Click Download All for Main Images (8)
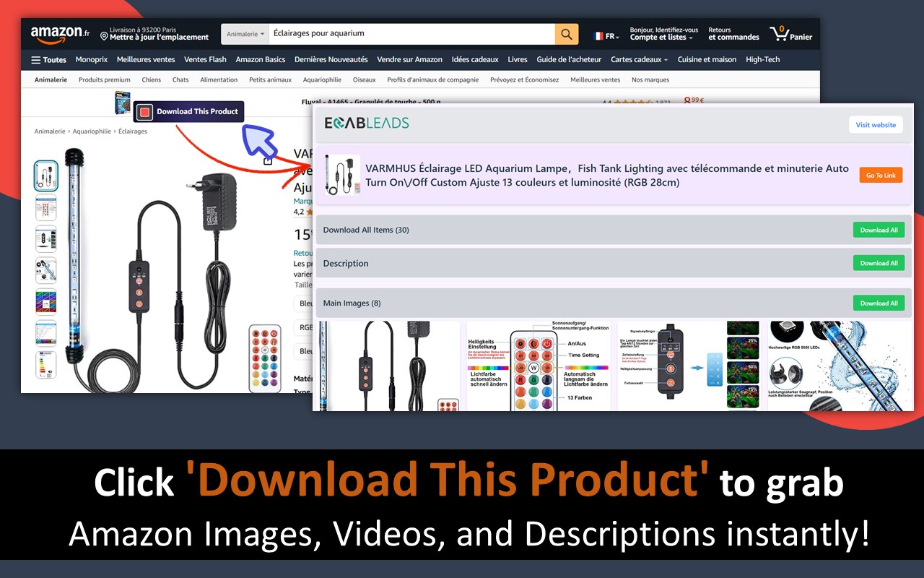Screen dimensions: 924x578 click(x=879, y=303)
